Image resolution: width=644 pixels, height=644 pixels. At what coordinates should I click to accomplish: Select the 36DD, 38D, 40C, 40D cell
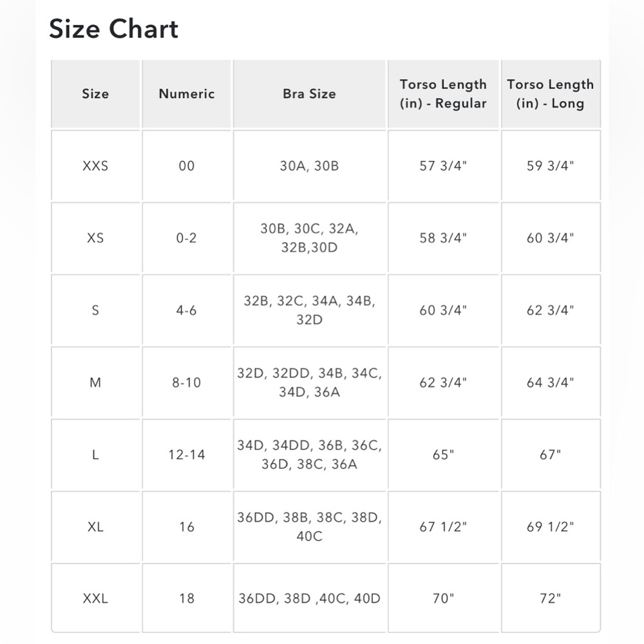click(309, 598)
